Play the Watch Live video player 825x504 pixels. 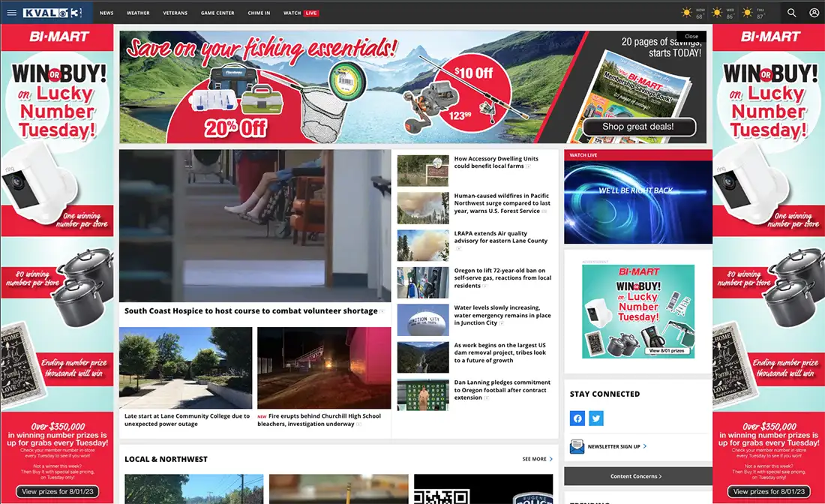[x=638, y=202]
